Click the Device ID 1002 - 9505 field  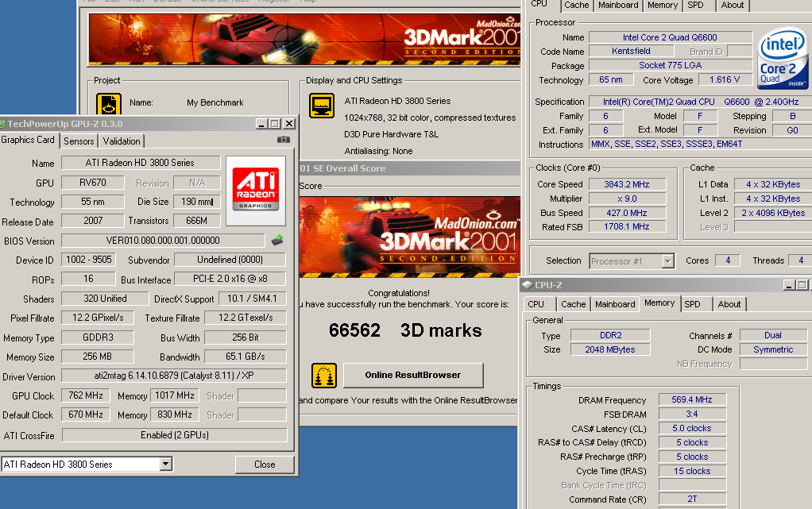click(x=88, y=260)
